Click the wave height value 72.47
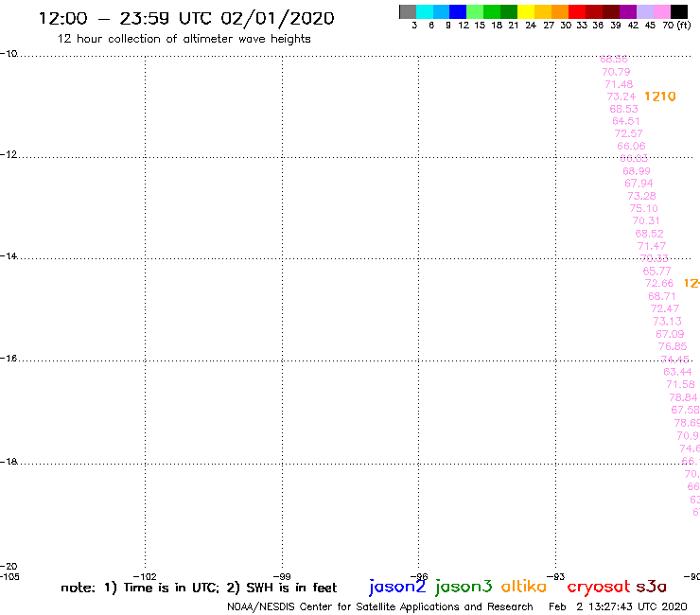Viewport: 700px width, 615px height. [665, 308]
